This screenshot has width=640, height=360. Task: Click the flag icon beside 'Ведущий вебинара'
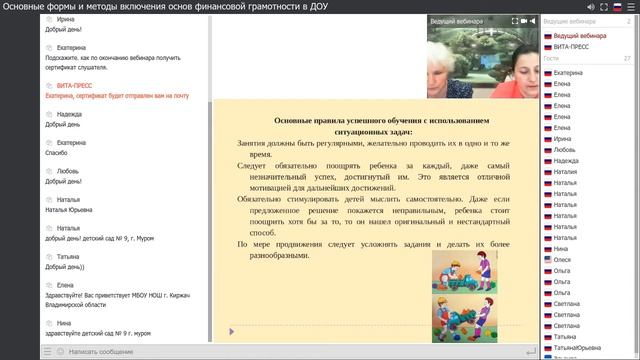pos(548,36)
